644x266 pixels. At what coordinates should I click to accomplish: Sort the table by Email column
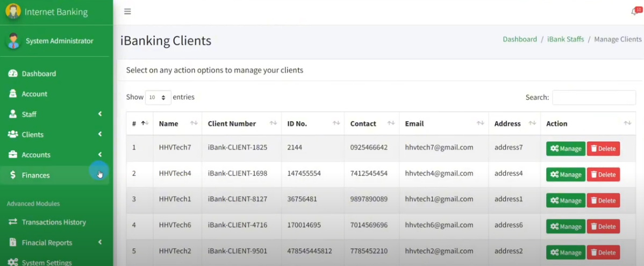coord(443,124)
